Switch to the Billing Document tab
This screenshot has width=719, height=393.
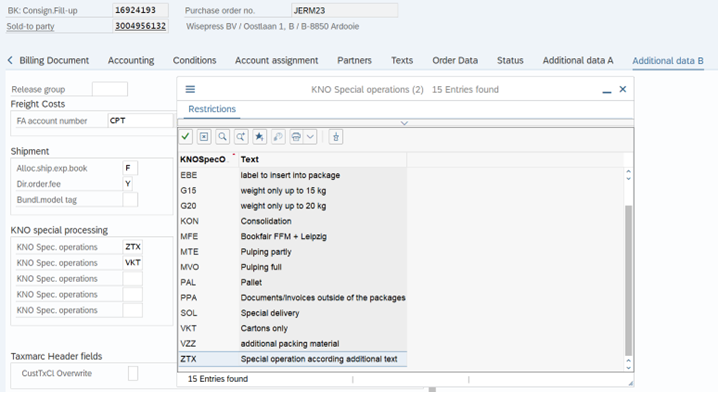54,61
